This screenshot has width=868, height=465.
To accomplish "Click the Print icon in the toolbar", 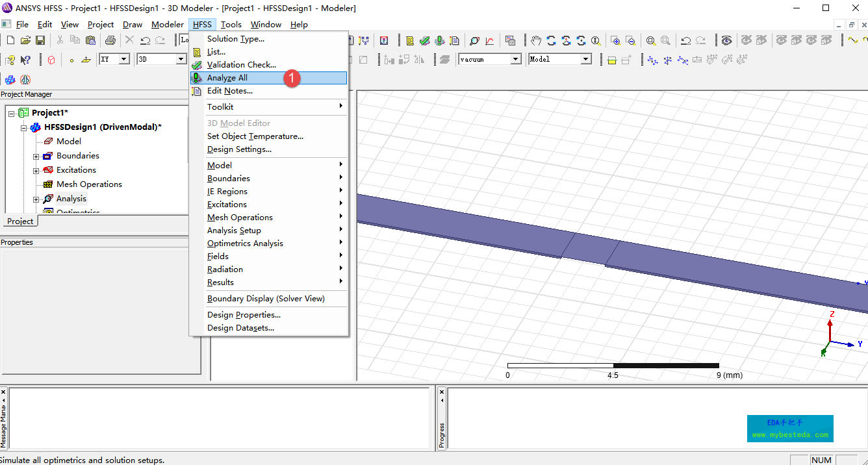I will pos(110,40).
